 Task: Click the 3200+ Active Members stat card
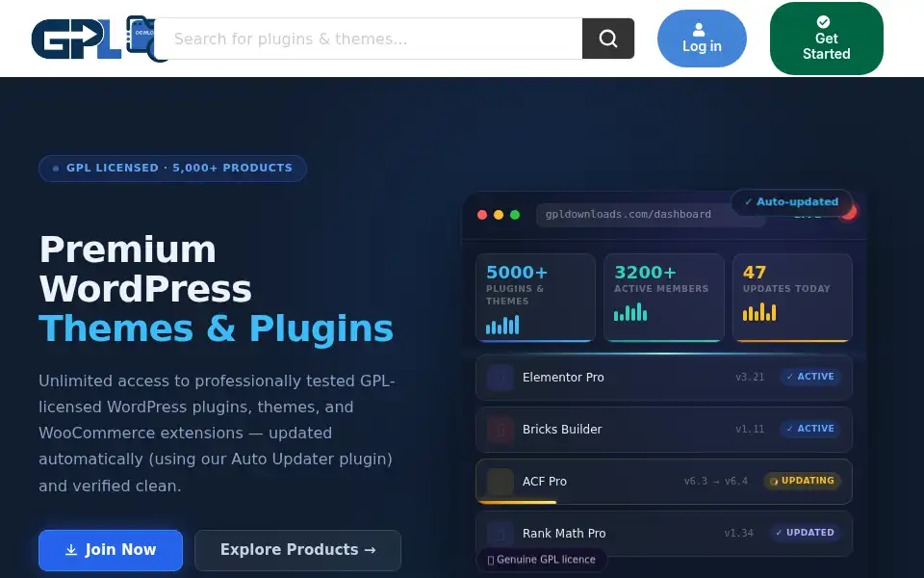tap(664, 298)
